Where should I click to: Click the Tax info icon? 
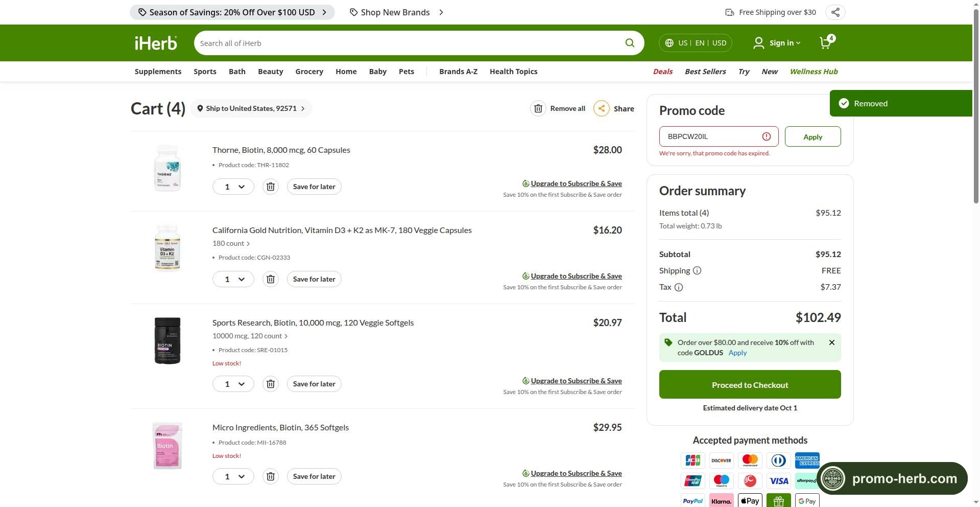click(x=679, y=287)
